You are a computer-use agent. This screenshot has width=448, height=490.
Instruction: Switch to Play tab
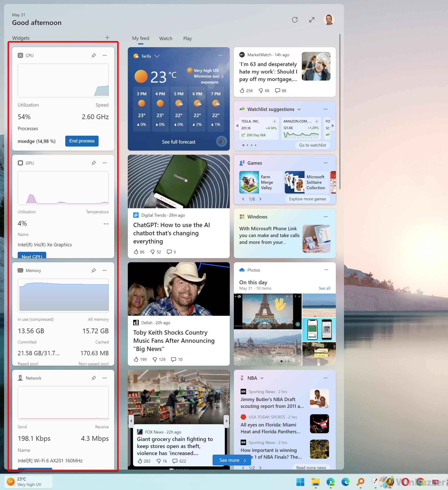tap(187, 38)
